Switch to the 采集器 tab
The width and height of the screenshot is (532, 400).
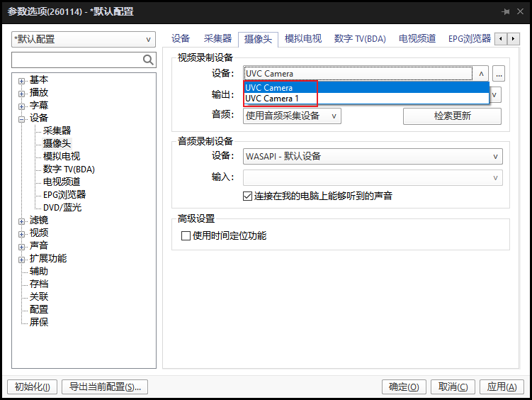pos(217,39)
